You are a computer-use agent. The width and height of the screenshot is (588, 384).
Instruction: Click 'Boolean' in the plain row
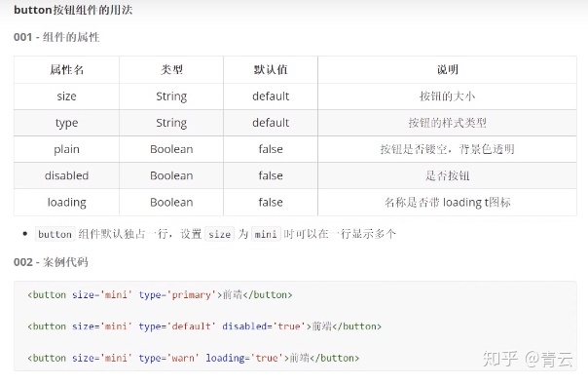[171, 149]
